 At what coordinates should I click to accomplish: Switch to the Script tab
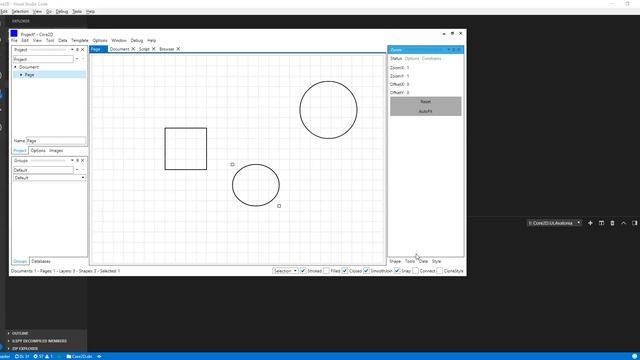(144, 49)
